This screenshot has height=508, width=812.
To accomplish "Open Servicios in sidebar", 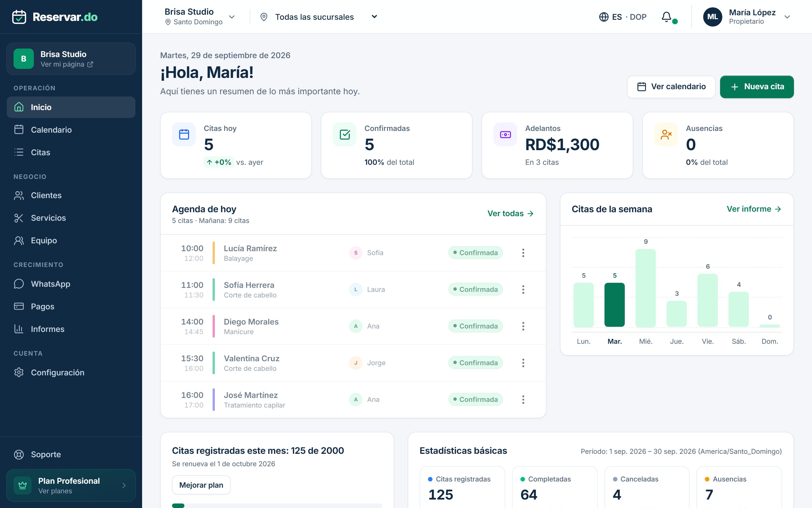I will 71,218.
